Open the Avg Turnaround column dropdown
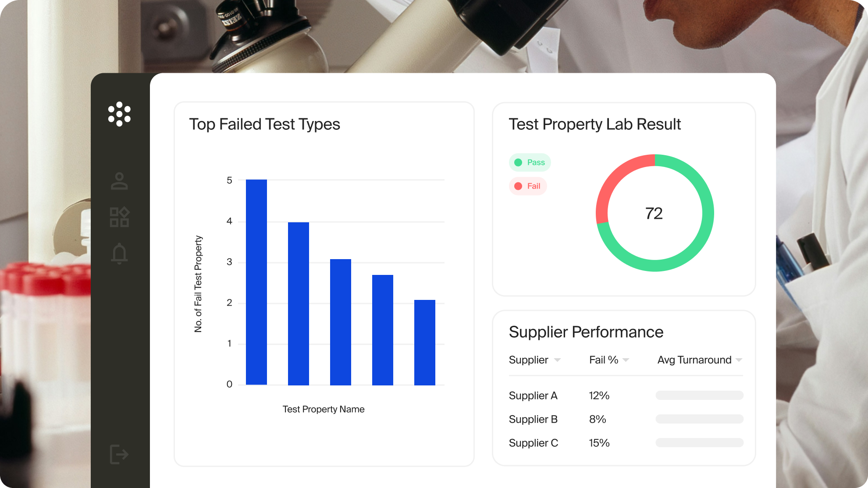The image size is (868, 488). pos(739,360)
